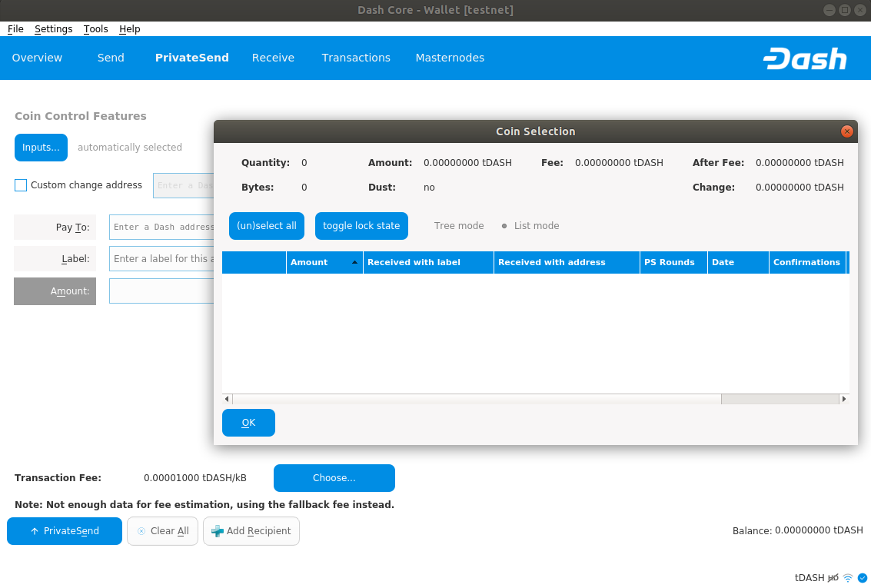Open the Receive tab

coord(273,58)
